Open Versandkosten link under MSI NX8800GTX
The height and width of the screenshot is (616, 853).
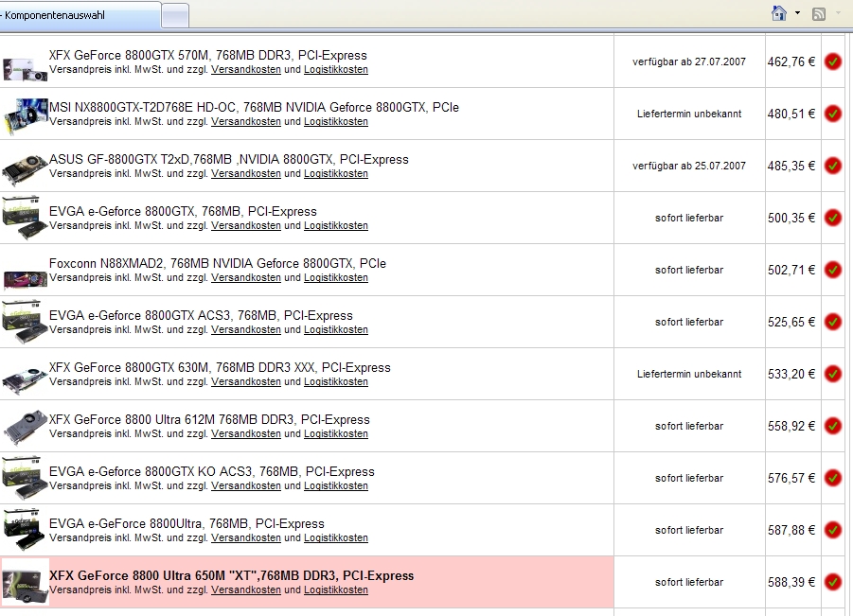[x=246, y=122]
